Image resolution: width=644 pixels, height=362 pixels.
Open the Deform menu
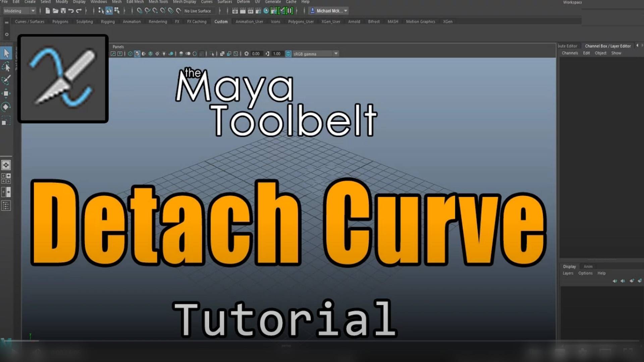(x=244, y=2)
